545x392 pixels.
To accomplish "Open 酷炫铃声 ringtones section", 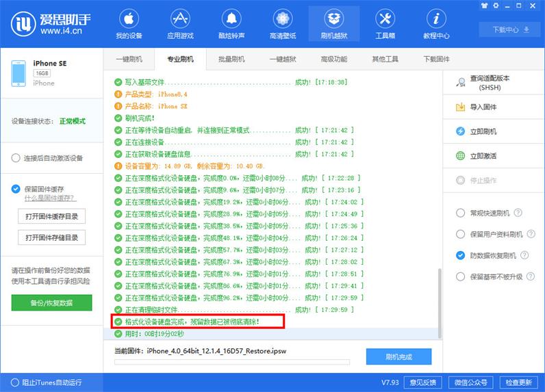I will coord(231,24).
